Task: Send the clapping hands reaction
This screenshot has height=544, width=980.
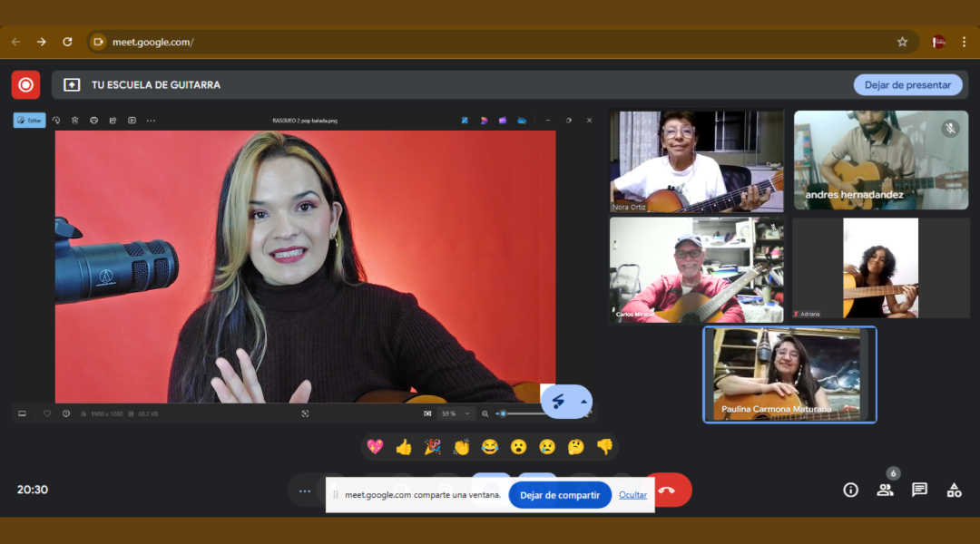Action: [x=461, y=447]
